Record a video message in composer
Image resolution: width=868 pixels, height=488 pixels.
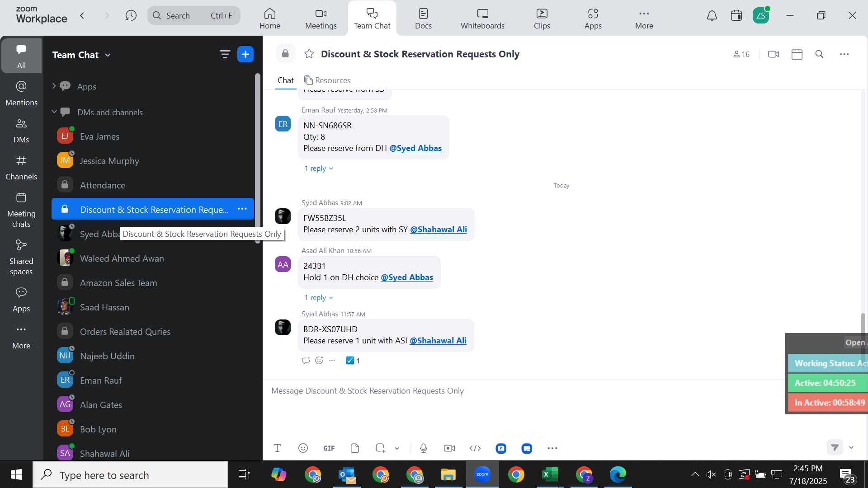[x=449, y=448]
